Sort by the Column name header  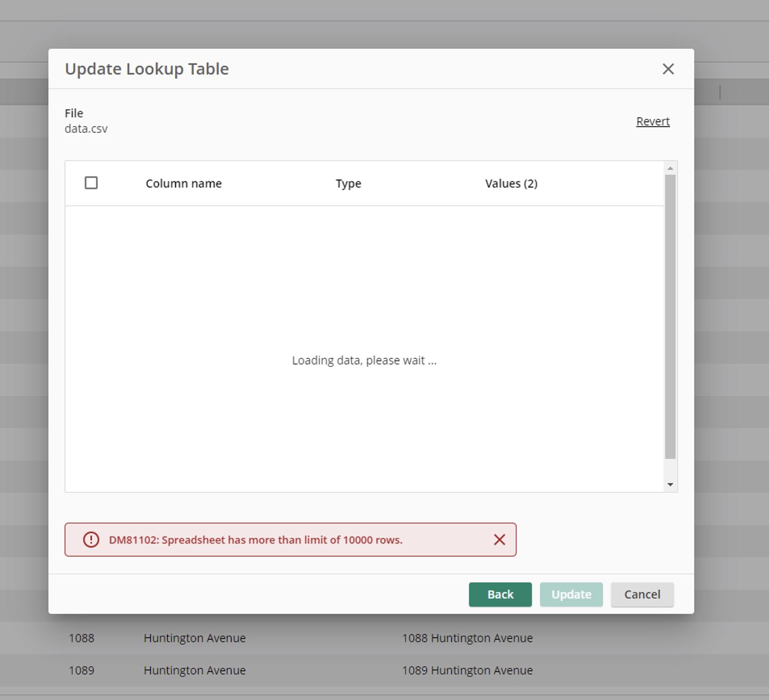[184, 183]
